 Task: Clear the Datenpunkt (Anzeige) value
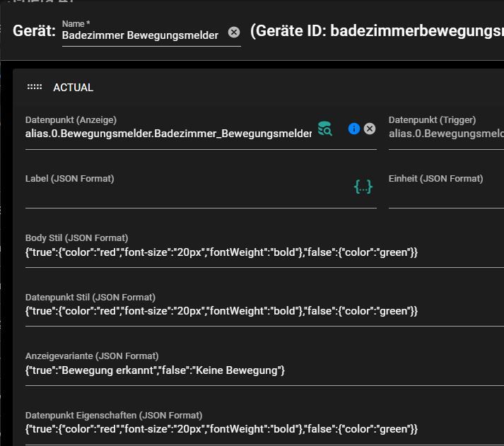coord(370,129)
